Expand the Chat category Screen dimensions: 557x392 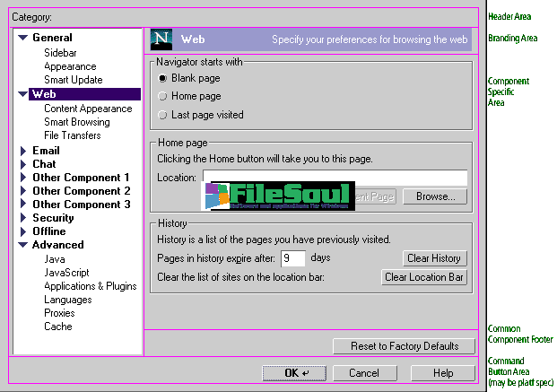23,164
